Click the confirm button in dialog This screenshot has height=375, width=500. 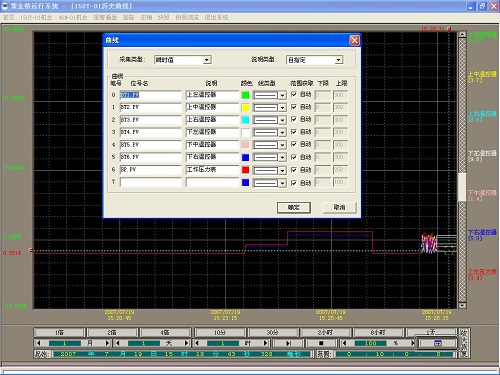coord(294,207)
